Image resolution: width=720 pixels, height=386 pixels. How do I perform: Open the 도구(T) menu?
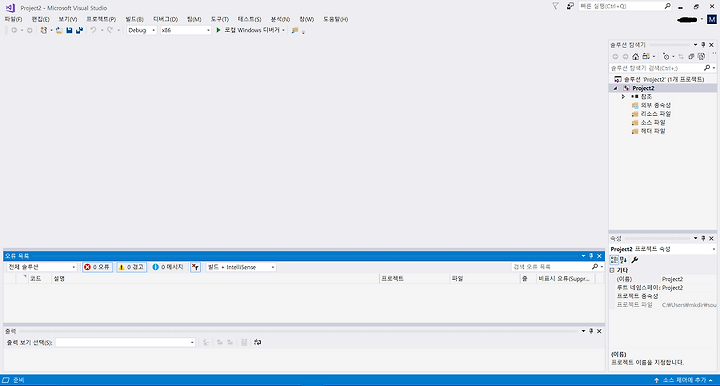tap(219, 19)
